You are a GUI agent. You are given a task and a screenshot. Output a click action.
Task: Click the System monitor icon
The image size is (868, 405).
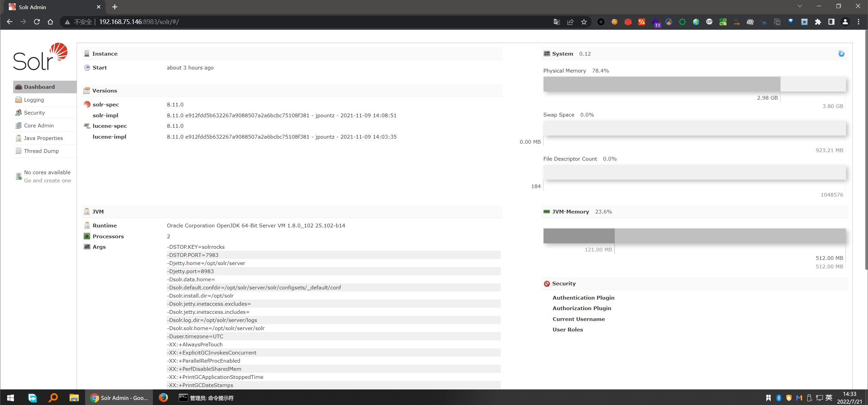coord(547,54)
